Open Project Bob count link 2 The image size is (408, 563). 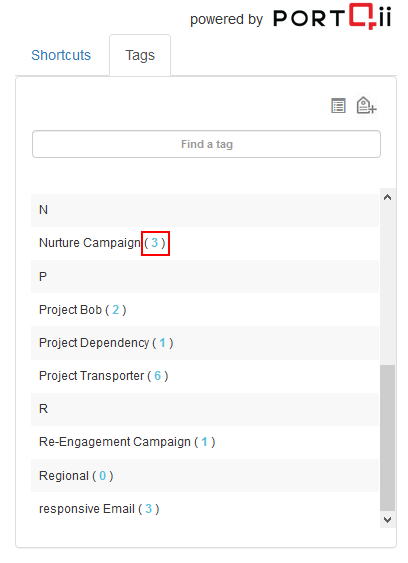pyautogui.click(x=116, y=310)
